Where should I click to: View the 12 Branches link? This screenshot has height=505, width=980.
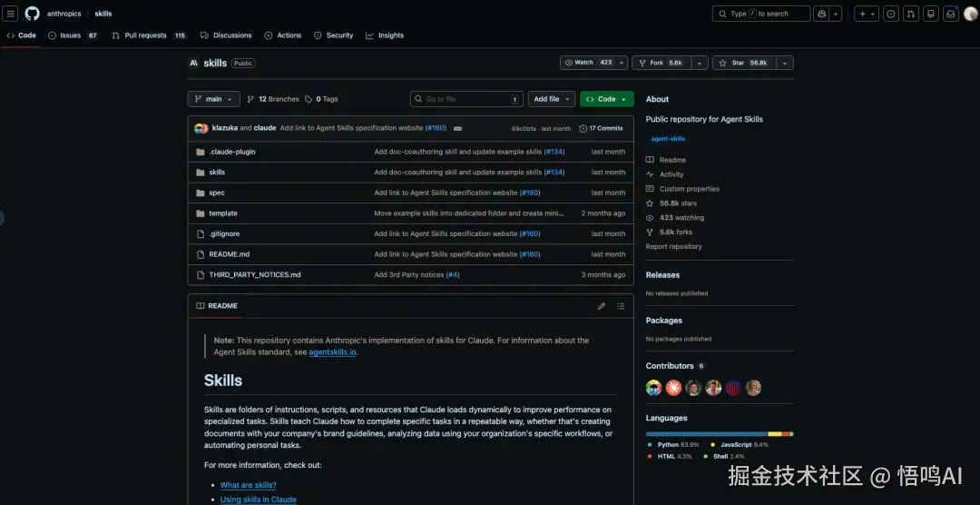pos(273,99)
